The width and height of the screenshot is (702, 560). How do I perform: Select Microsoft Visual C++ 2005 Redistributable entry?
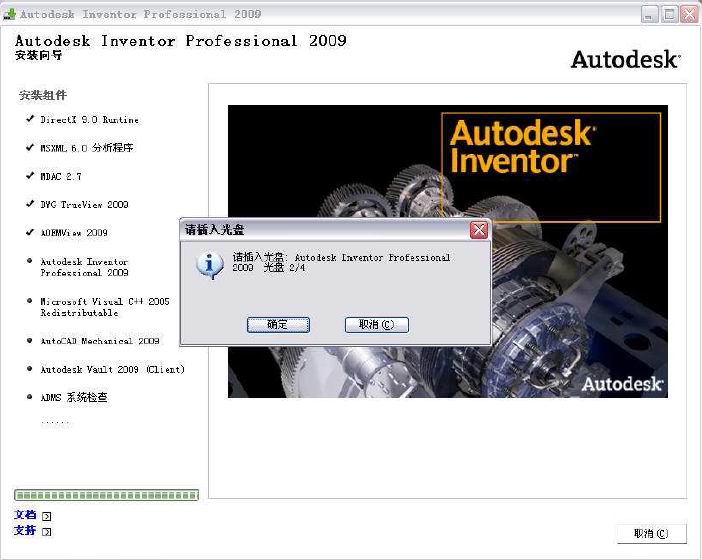(x=105, y=307)
